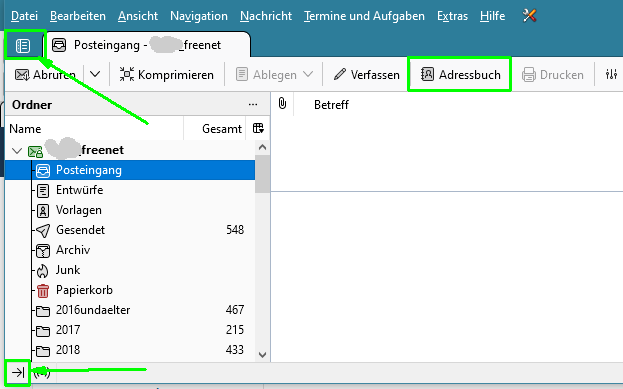Click the tools icon in the menu bar

(529, 16)
